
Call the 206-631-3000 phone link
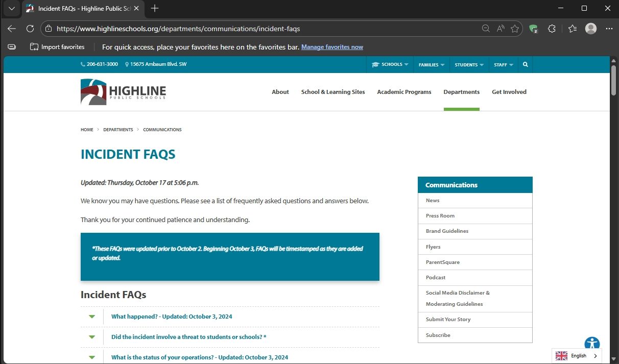[99, 64]
